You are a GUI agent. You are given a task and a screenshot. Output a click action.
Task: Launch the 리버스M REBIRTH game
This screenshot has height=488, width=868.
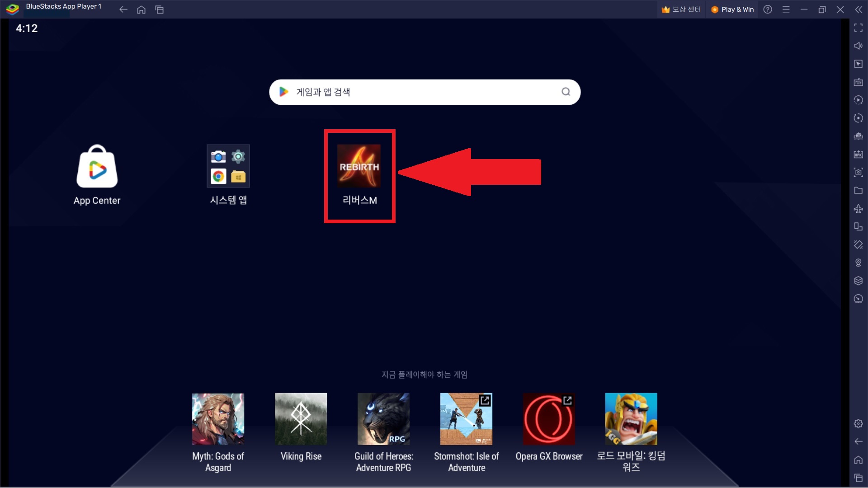[359, 166]
